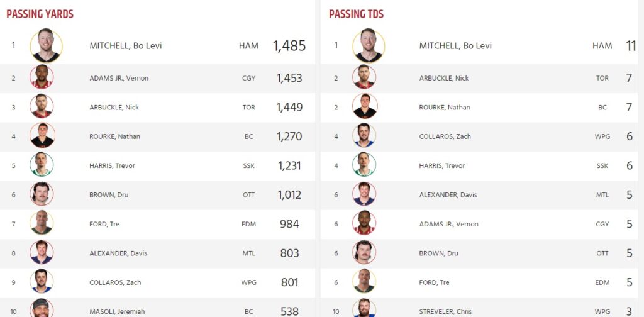Click STREVELER, Chris name in Passing TDs
Viewport: 644px width, 317px height.
tap(445, 312)
